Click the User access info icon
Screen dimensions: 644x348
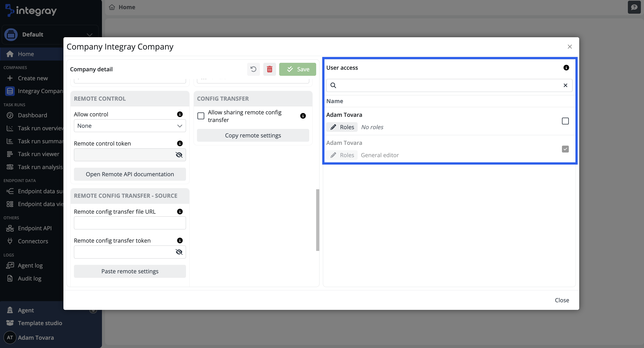coord(566,68)
